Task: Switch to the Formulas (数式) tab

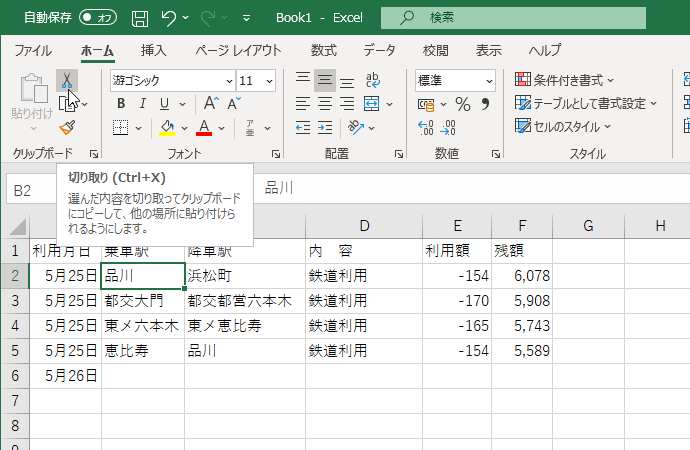Action: [323, 50]
